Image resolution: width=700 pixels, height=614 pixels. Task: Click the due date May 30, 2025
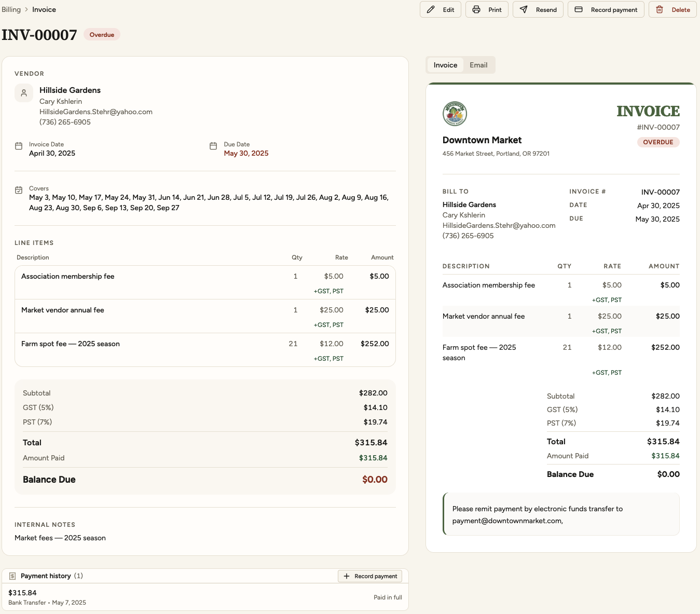[246, 153]
